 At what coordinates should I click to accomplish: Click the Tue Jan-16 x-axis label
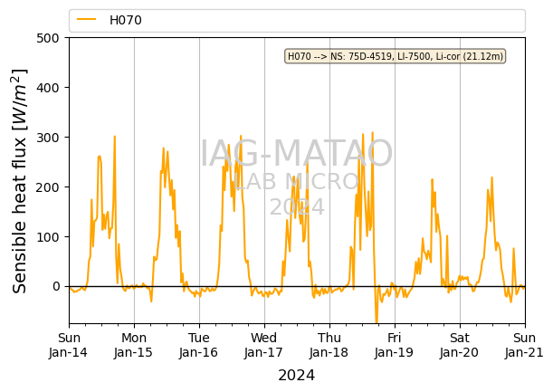[198, 345]
